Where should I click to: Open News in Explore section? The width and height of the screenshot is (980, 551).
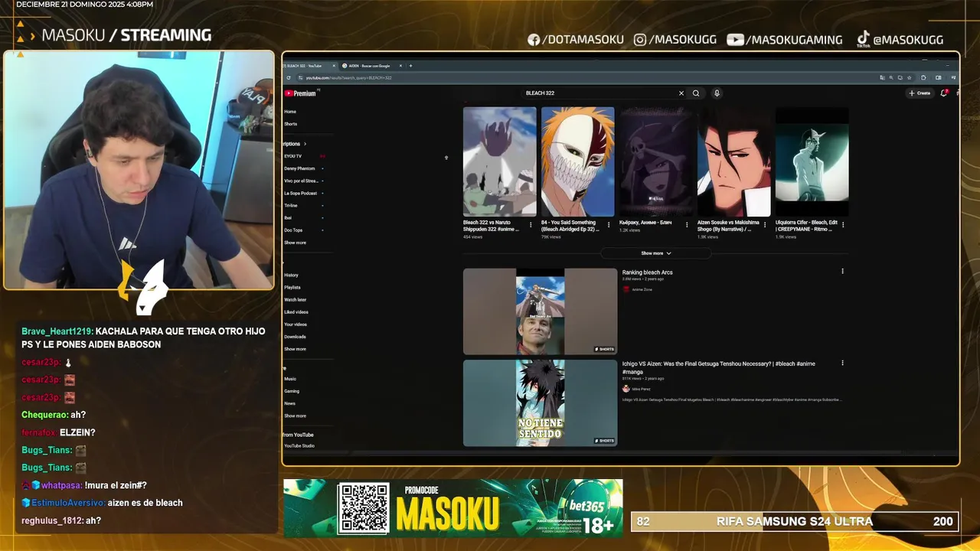(x=289, y=403)
